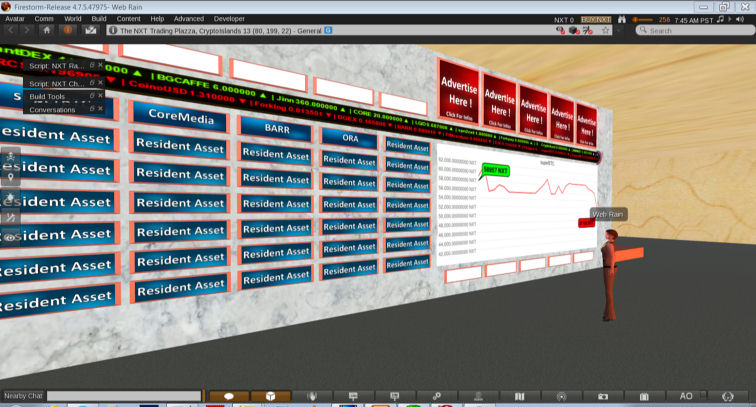Toggle the media play button in top bar
The image size is (756, 407).
coord(730,19)
